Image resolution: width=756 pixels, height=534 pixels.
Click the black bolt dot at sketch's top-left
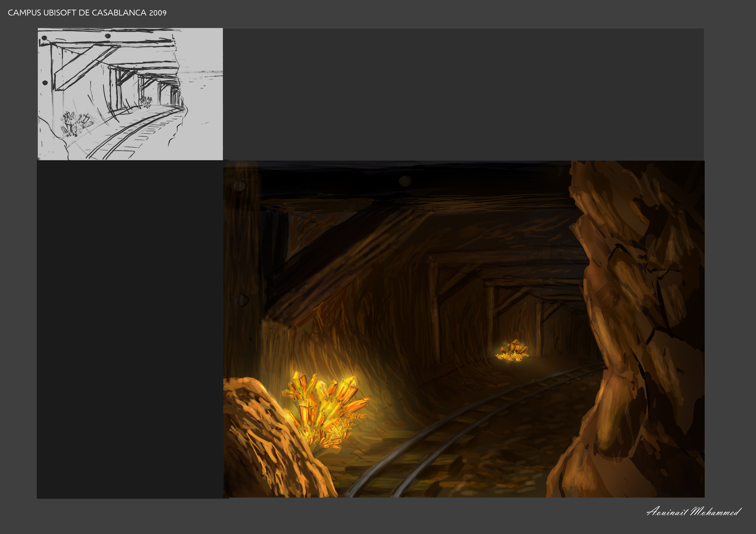point(44,38)
